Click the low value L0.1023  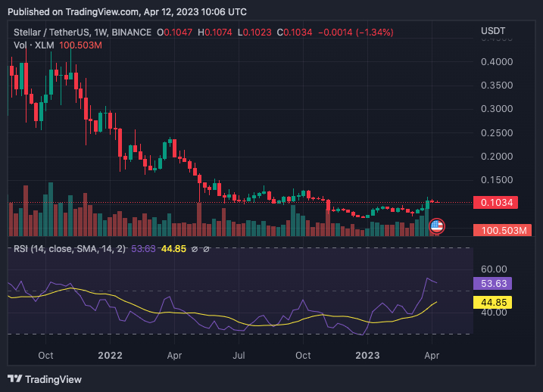point(254,33)
